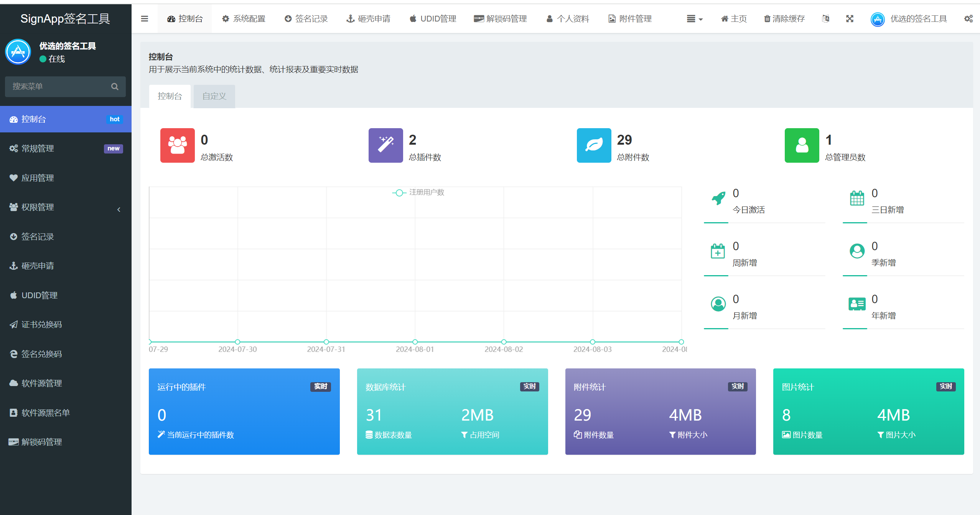Click the 实时 badge on 图片统计 card
This screenshot has width=980, height=515.
pos(946,386)
